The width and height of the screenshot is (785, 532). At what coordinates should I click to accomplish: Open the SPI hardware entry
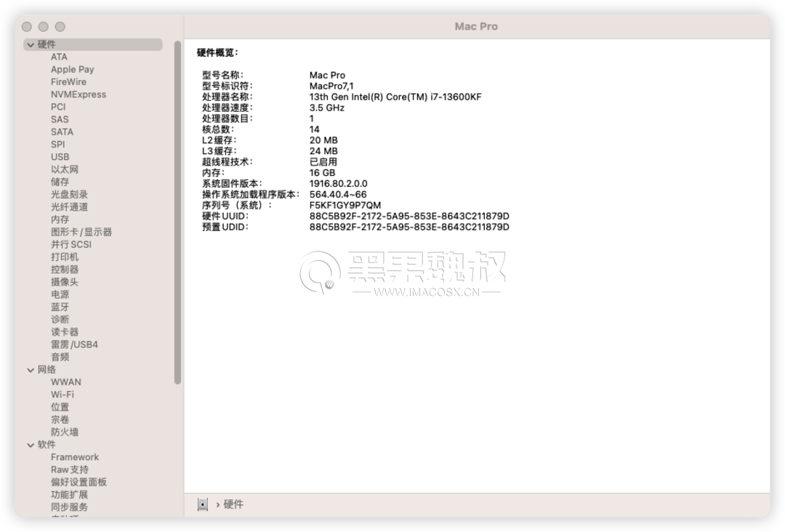tap(58, 145)
